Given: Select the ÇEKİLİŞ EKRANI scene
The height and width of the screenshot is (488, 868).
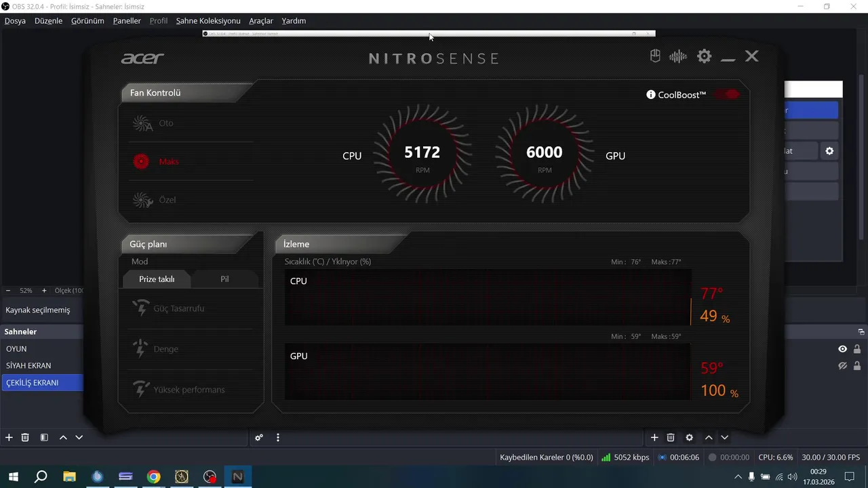Looking at the screenshot, I should point(41,383).
